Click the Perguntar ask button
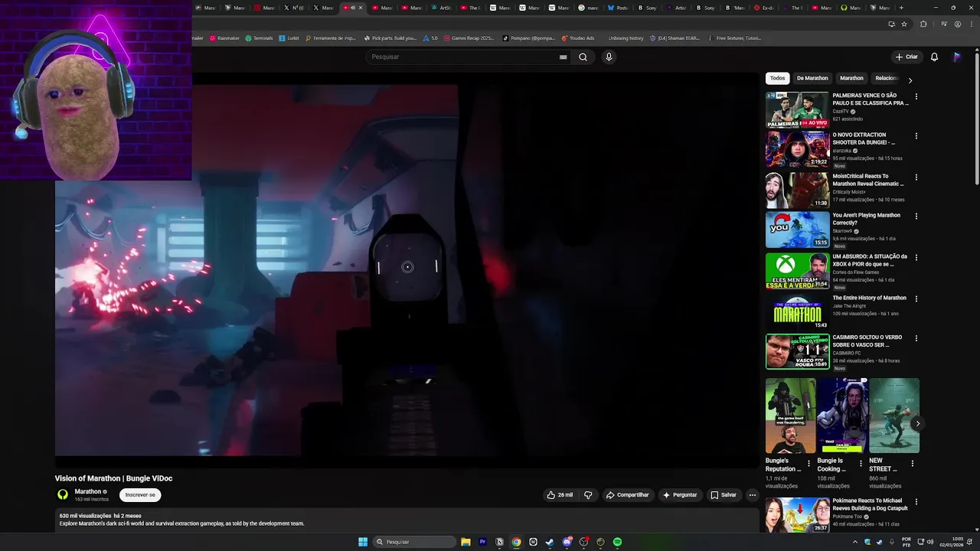 (x=680, y=495)
